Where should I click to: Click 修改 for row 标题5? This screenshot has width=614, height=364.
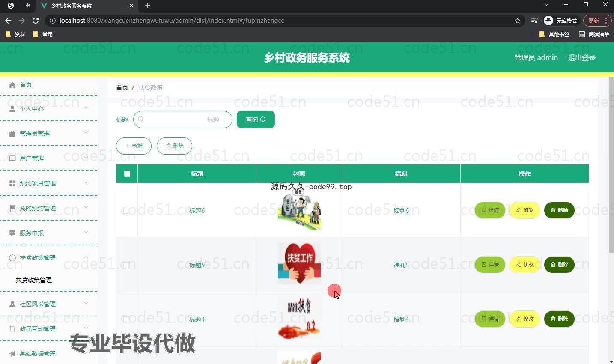click(x=525, y=265)
